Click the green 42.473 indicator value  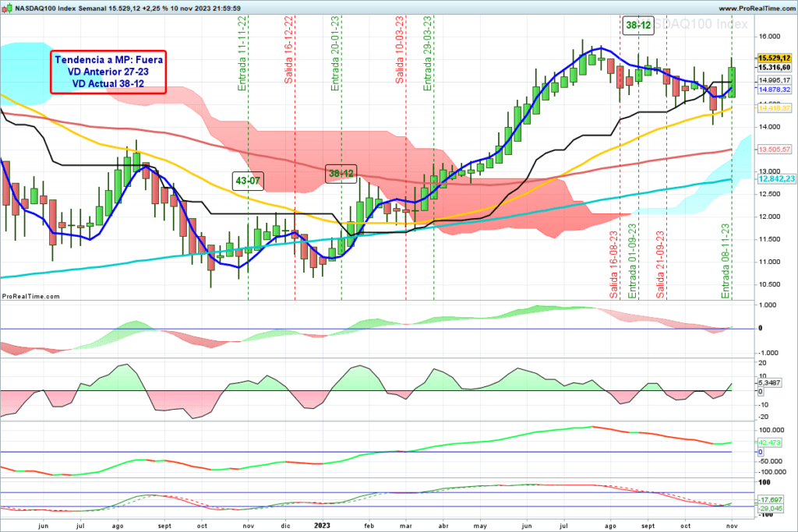tap(769, 442)
